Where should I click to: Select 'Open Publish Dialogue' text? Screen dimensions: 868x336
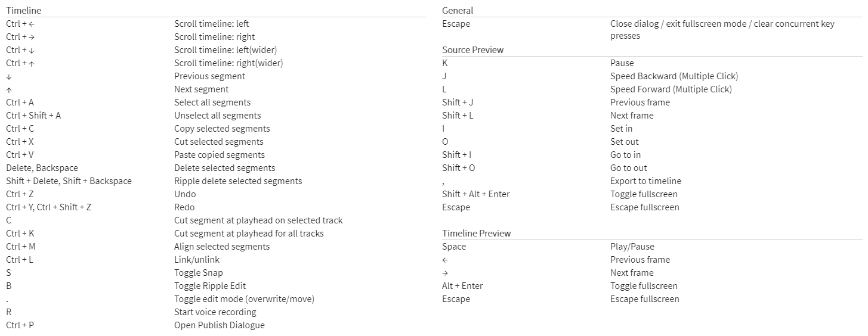click(220, 325)
